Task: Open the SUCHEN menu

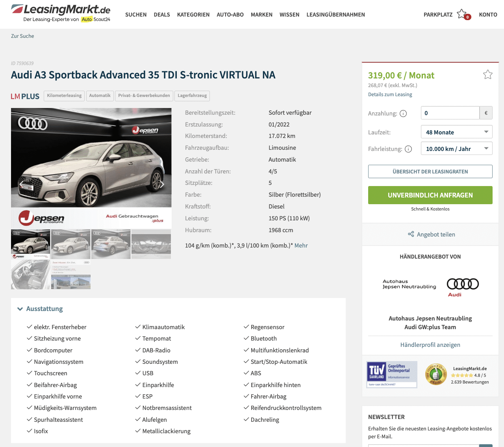Action: coord(136,15)
